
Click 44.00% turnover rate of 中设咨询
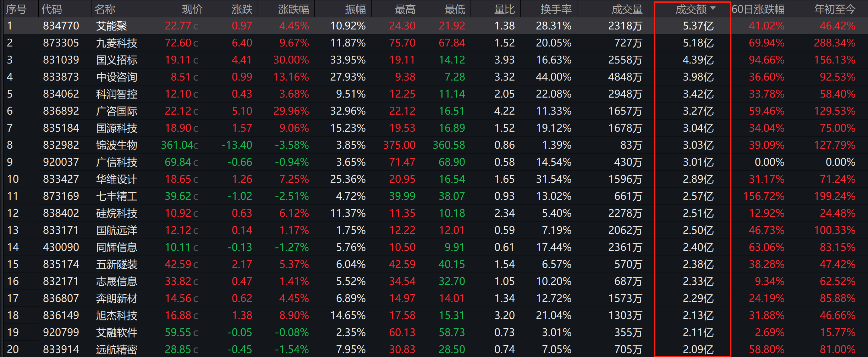554,77
